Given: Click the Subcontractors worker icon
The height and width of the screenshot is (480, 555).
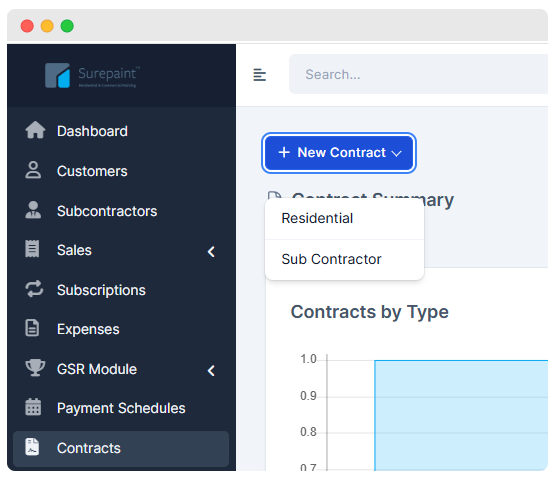Looking at the screenshot, I should point(33,210).
